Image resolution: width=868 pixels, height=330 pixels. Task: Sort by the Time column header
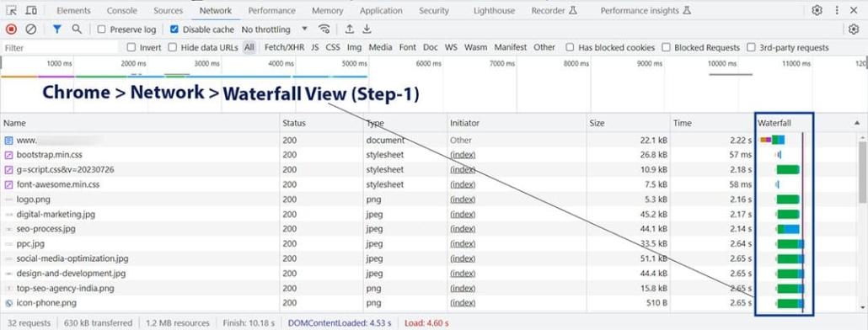tap(712, 123)
